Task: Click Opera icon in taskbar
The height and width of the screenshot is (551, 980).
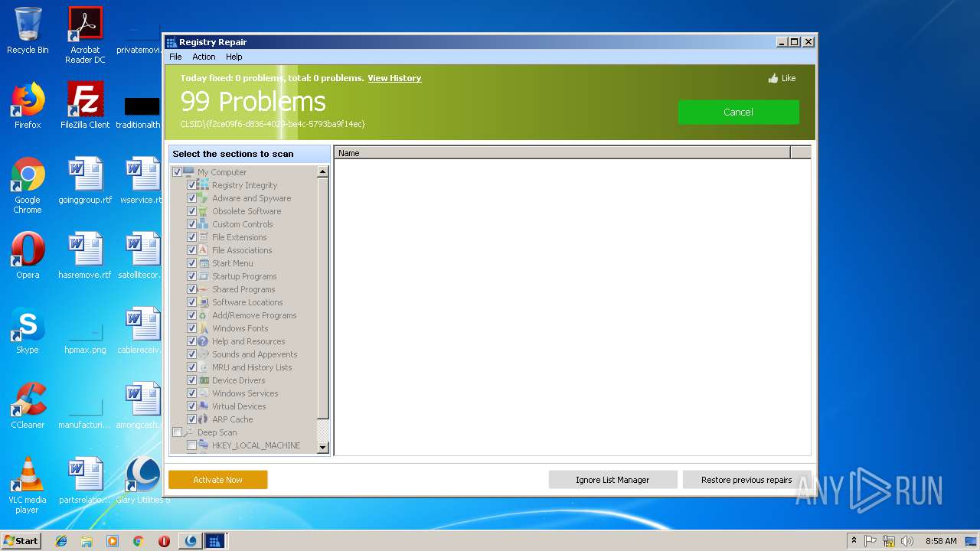Action: (164, 541)
